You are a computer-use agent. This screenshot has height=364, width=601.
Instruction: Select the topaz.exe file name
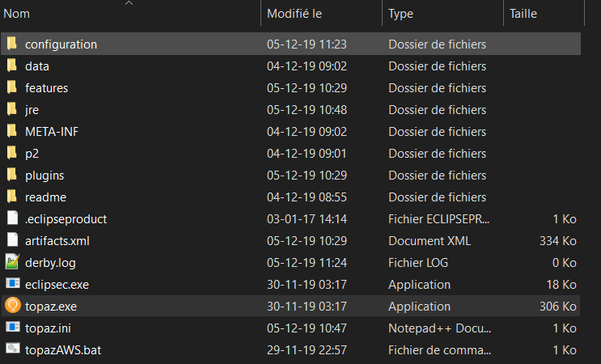pos(51,307)
